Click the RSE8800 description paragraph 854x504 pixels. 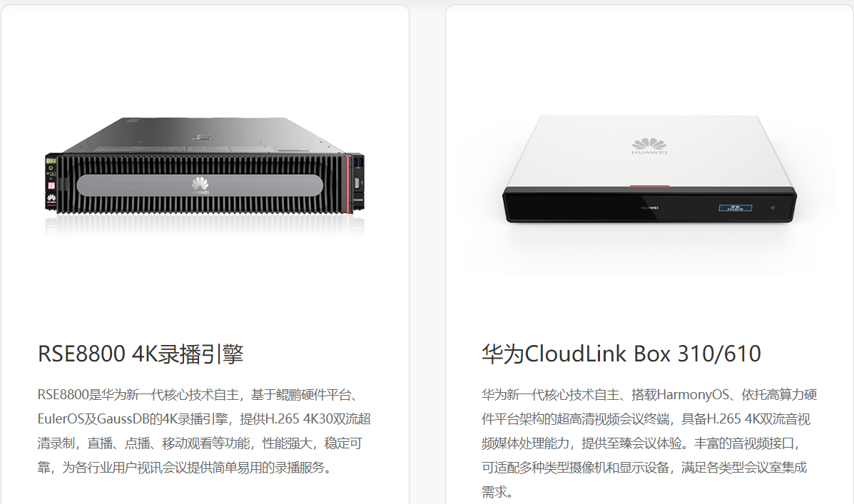tap(204, 431)
